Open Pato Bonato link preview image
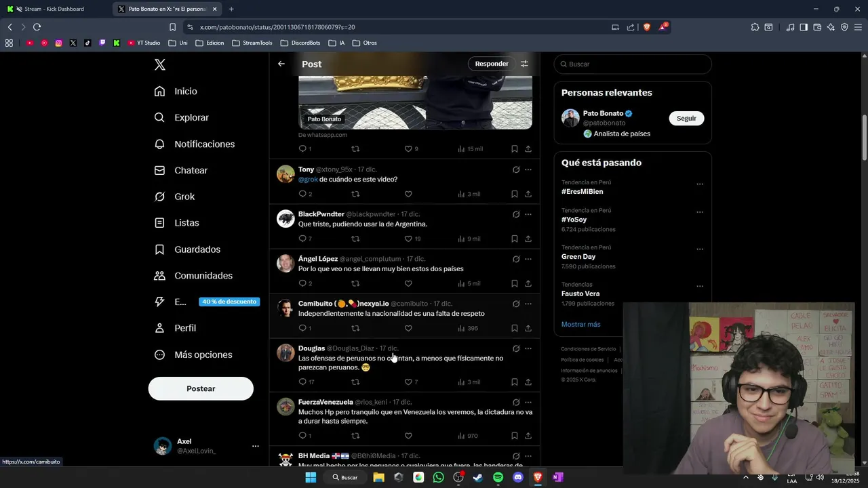The image size is (868, 488). point(415,103)
